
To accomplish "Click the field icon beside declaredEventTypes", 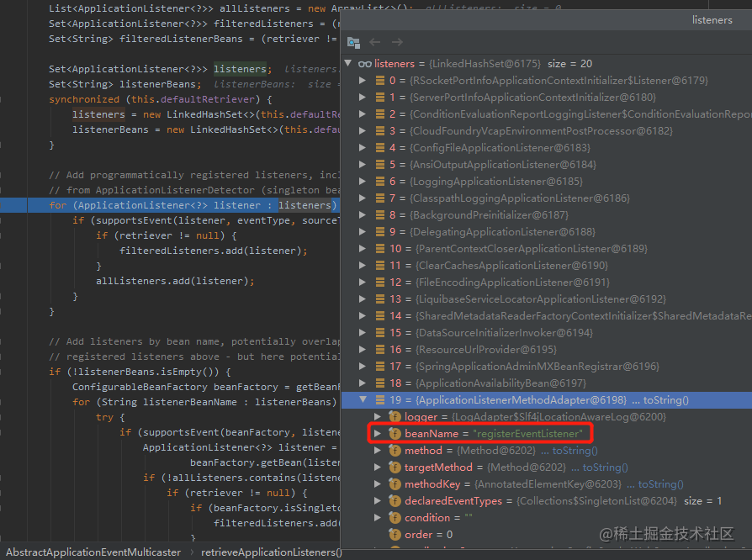I will click(x=395, y=500).
